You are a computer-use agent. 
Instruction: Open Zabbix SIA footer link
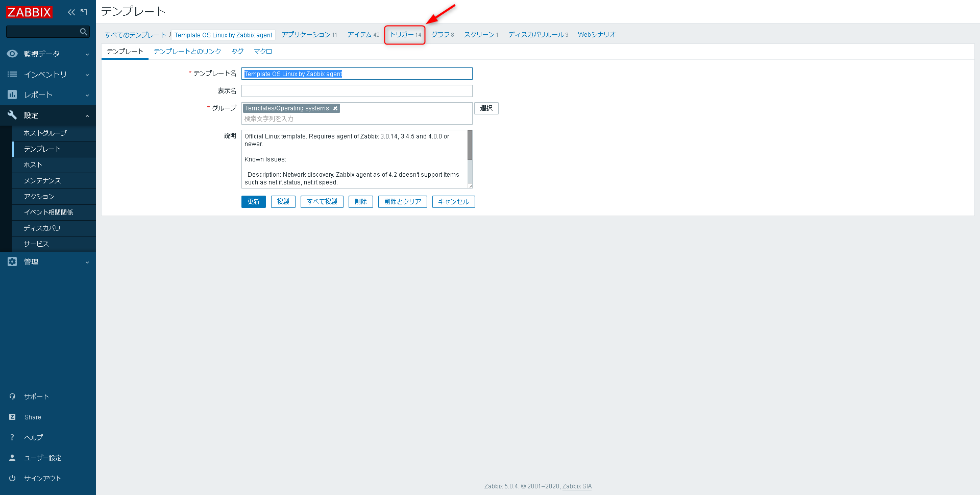click(577, 486)
